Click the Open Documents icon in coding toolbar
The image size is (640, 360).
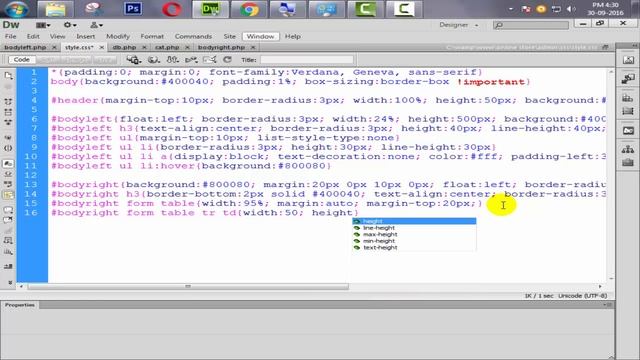(8, 76)
